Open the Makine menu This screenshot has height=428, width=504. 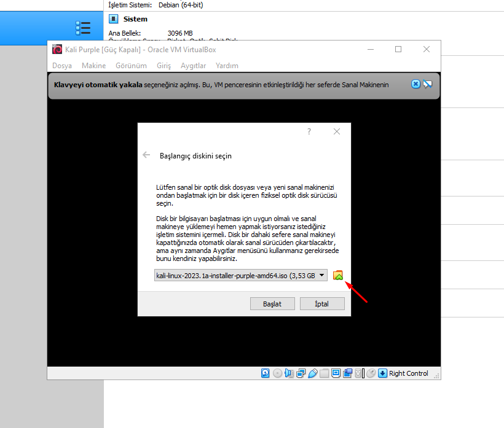93,66
